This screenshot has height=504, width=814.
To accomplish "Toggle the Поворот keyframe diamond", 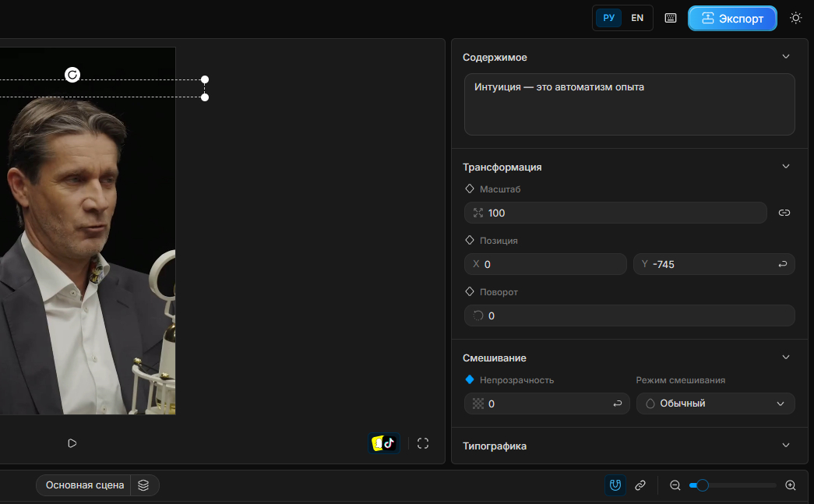I will coord(470,291).
